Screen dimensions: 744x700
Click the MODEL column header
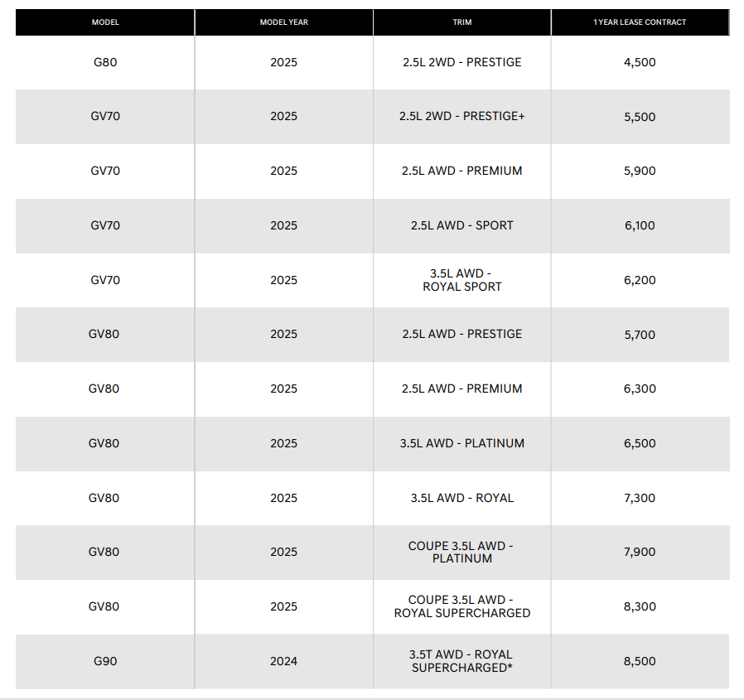[105, 22]
